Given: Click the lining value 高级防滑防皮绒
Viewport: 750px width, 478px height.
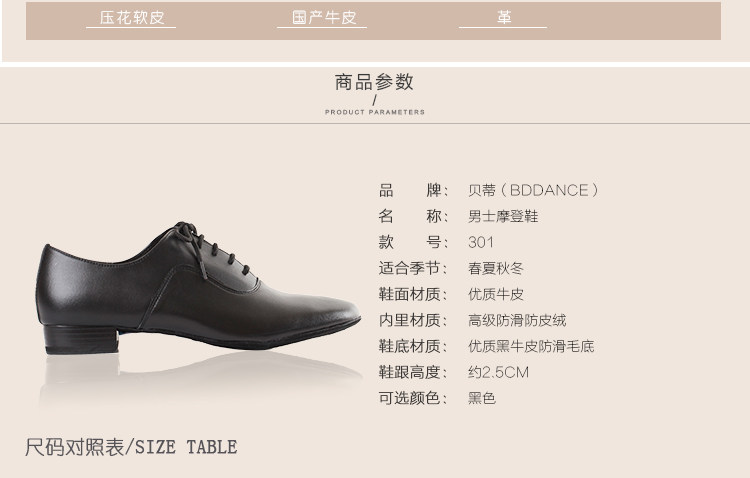Looking at the screenshot, I should pos(517,320).
